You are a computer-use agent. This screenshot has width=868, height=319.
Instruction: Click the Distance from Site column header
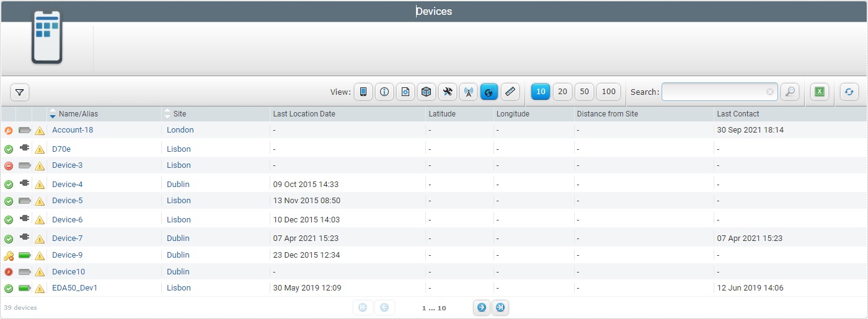click(x=608, y=114)
